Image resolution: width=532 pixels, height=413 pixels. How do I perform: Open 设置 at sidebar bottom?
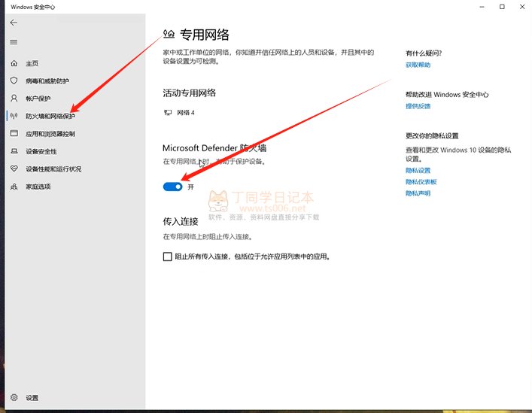32,398
